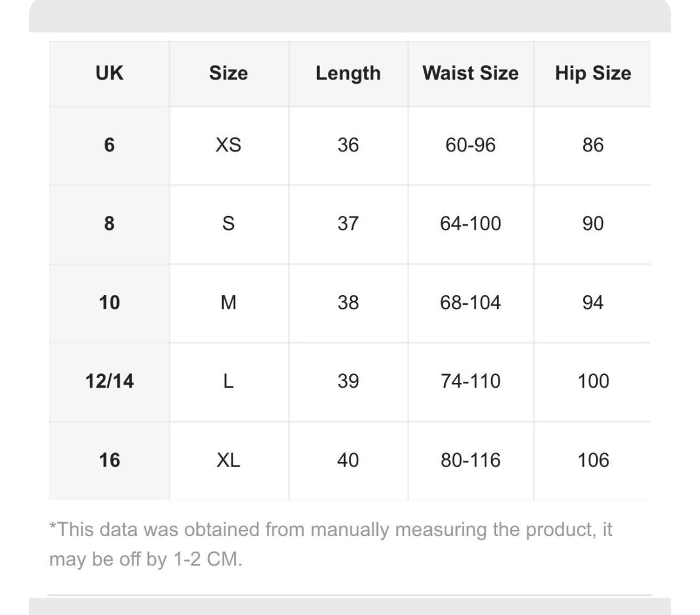Click the XL size cell
Screen dimensions: 700x615
coord(228,460)
